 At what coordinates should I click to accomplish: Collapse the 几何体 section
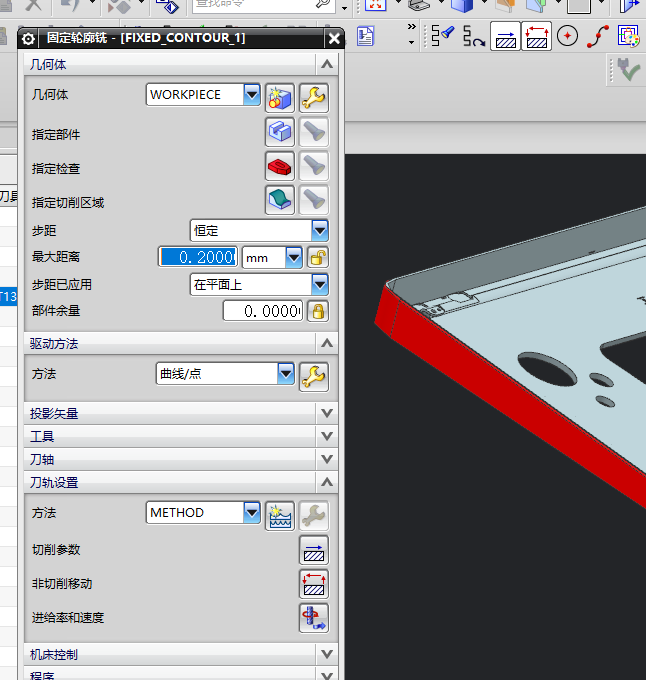pyautogui.click(x=327, y=65)
